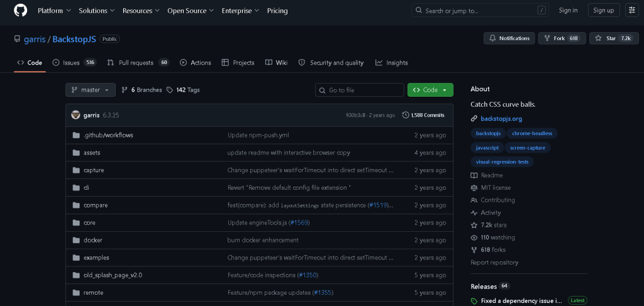The height and width of the screenshot is (306, 644).
Task: Click the Sign in link
Action: 569,11
